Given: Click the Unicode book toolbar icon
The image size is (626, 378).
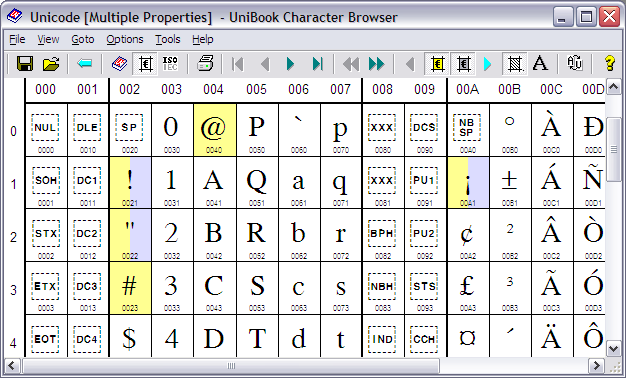Looking at the screenshot, I should (119, 63).
